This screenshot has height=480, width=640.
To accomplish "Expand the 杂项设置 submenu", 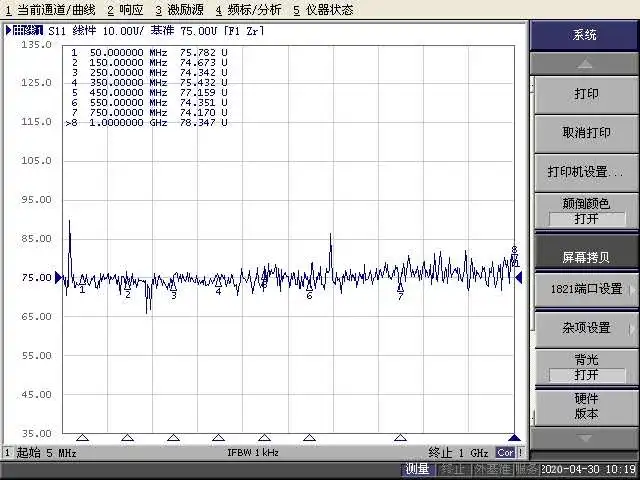I will click(586, 328).
